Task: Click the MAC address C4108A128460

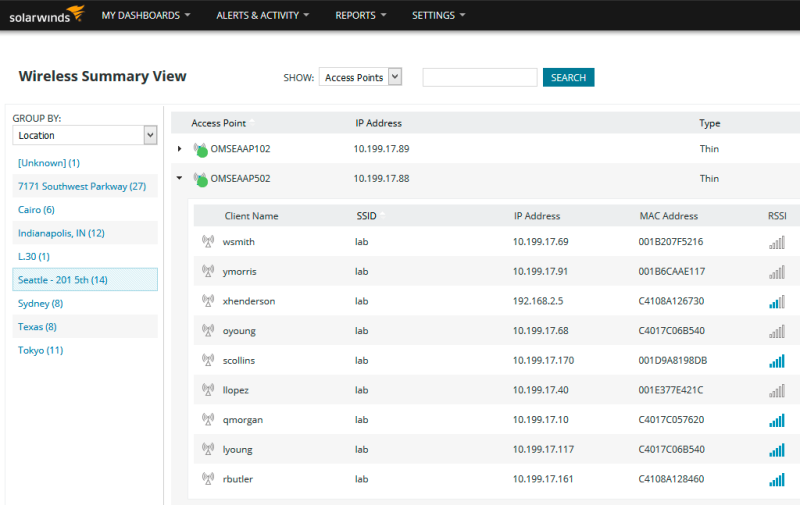Action: pos(671,479)
